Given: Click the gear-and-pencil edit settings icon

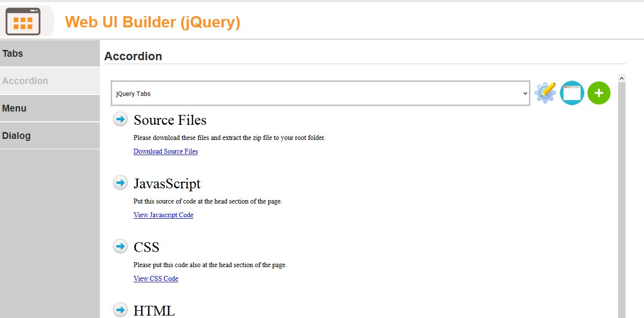Looking at the screenshot, I should pyautogui.click(x=545, y=92).
